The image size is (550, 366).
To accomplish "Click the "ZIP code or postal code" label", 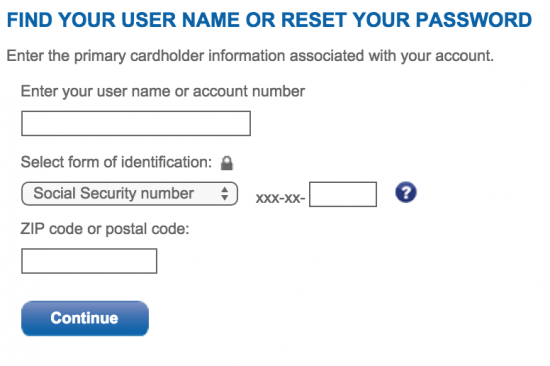I will coord(105,229).
